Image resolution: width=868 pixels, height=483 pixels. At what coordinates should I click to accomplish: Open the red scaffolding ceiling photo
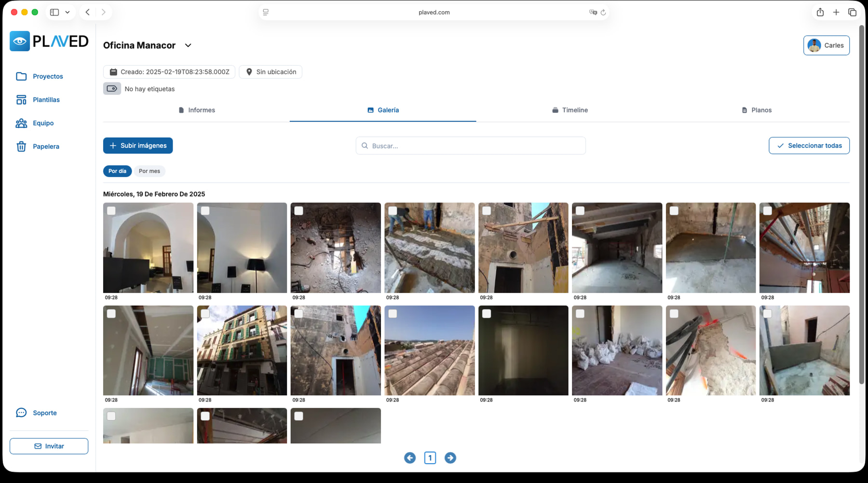click(804, 248)
